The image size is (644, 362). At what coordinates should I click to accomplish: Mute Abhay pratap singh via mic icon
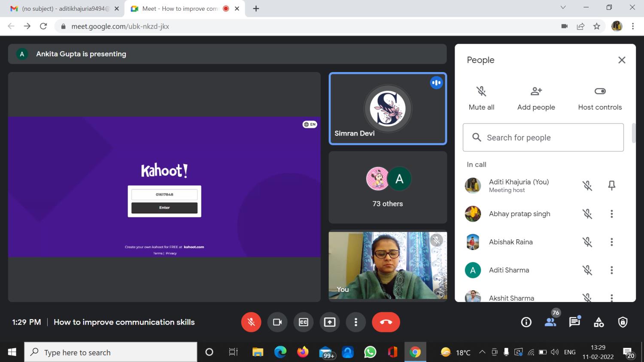point(587,214)
